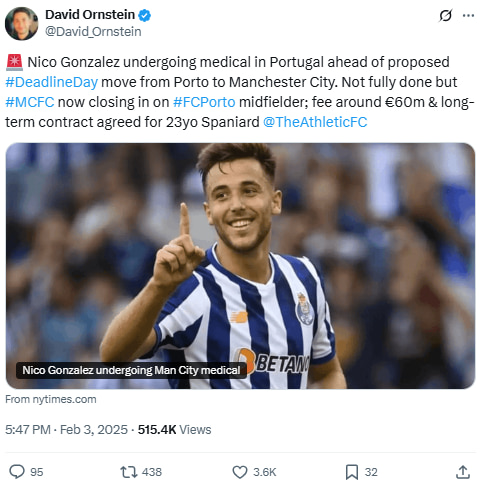
Task: Click the Grok slashed-circle icon
Action: (x=445, y=15)
